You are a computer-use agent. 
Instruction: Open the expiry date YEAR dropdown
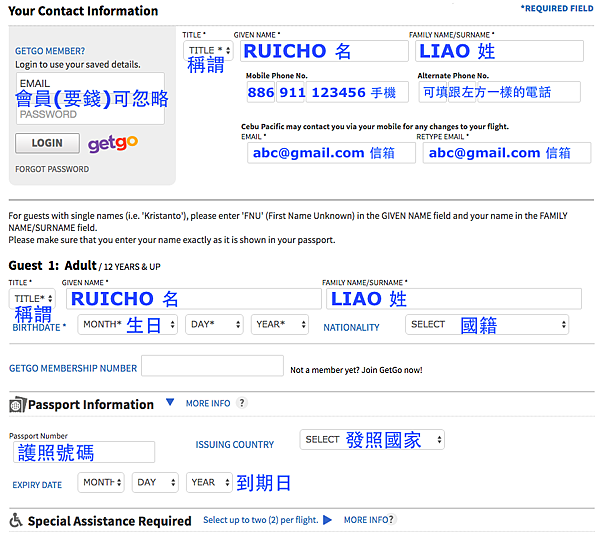click(209, 483)
